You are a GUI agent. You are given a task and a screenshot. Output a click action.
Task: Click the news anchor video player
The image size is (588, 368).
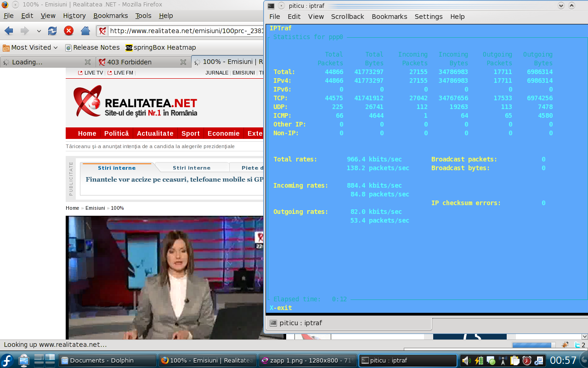tap(165, 277)
